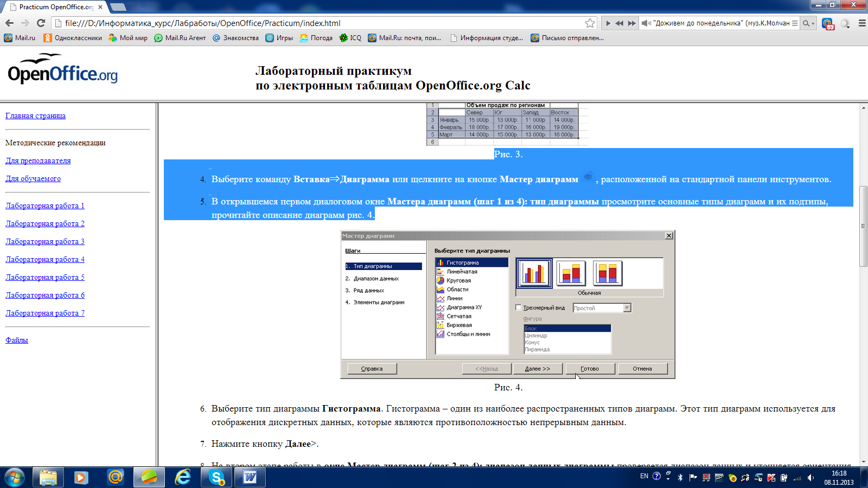Open Лабораторная работа 1

tap(45, 206)
